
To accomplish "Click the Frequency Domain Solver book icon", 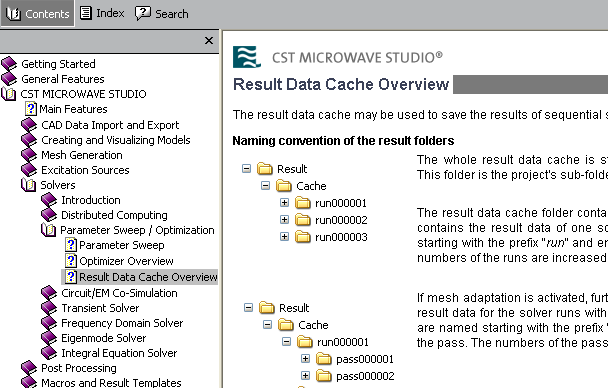I will point(49,323).
